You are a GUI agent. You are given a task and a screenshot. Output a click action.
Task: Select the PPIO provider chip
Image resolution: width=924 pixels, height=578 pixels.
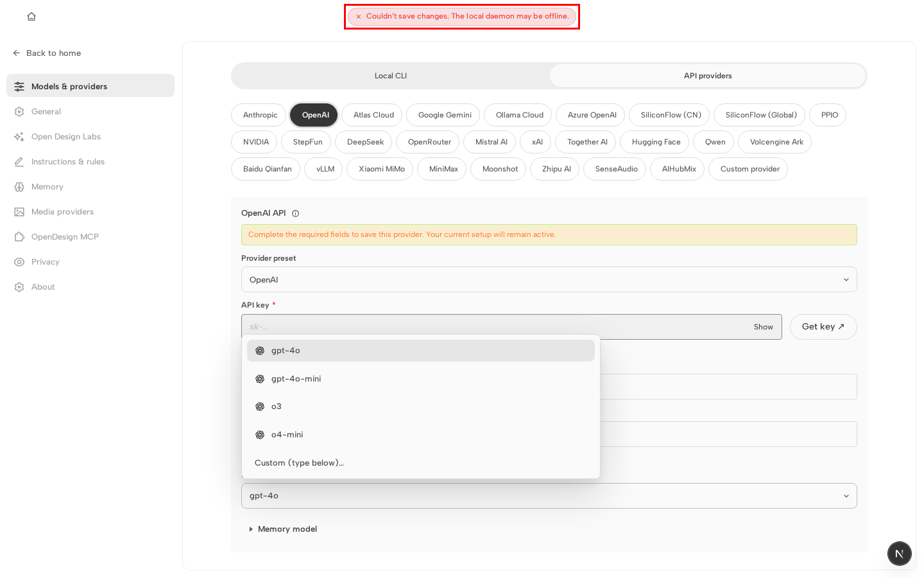pos(829,115)
